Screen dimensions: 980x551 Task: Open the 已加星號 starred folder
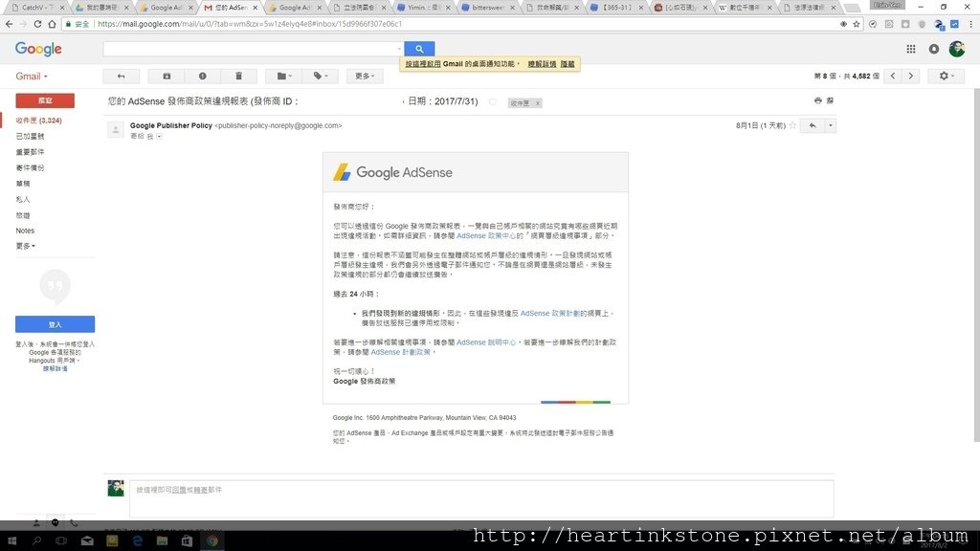tap(30, 136)
